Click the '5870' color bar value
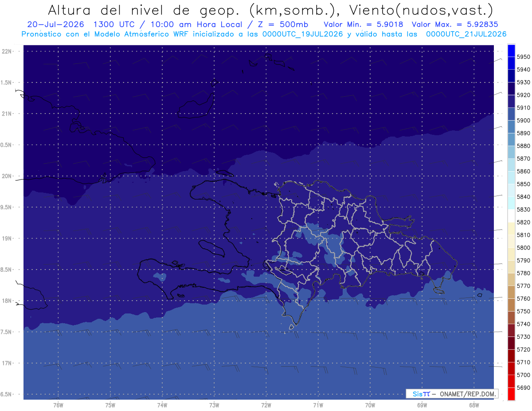532x411 pixels. point(524,159)
